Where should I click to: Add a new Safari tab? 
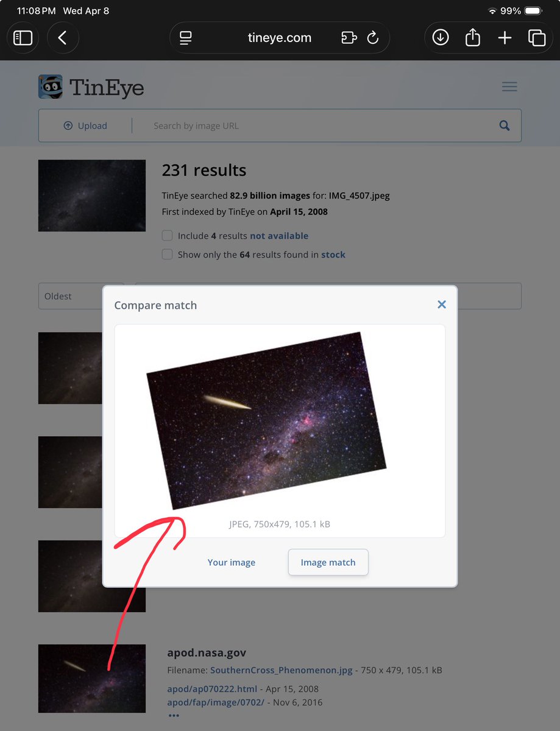505,38
